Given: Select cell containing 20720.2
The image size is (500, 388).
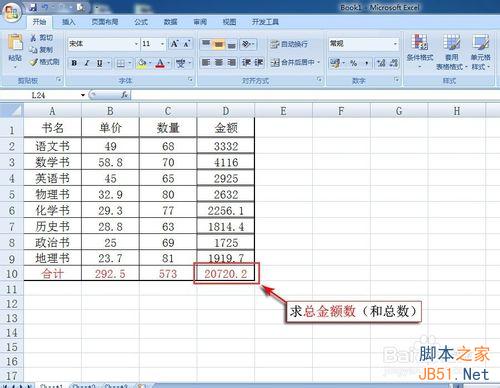Looking at the screenshot, I should click(x=226, y=274).
